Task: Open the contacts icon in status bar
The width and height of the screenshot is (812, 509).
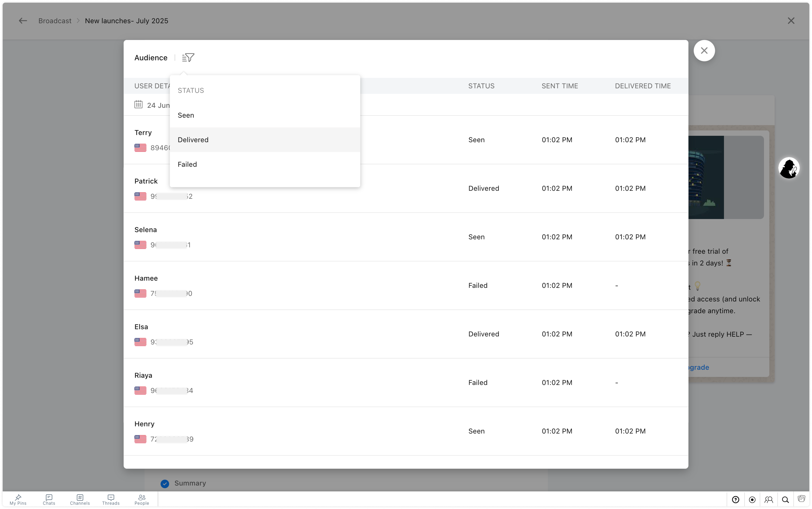Action: 769,500
